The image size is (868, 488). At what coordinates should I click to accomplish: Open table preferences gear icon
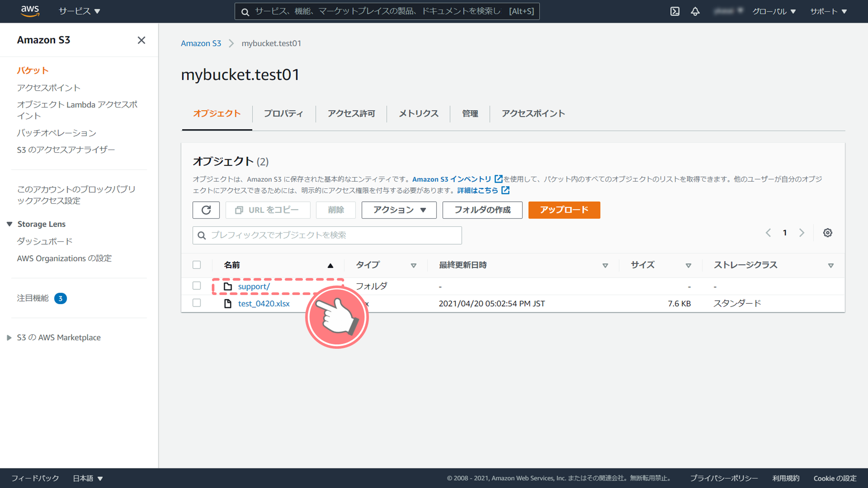[828, 233]
